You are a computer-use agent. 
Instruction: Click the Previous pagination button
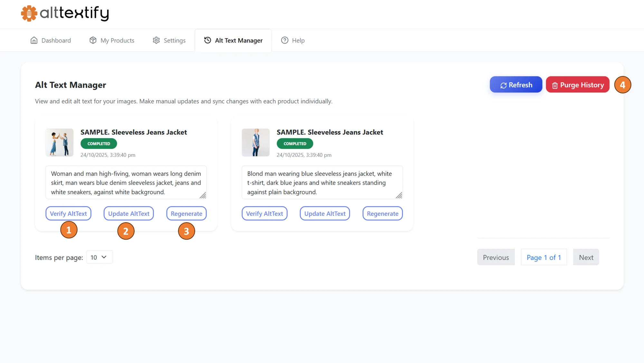click(496, 257)
